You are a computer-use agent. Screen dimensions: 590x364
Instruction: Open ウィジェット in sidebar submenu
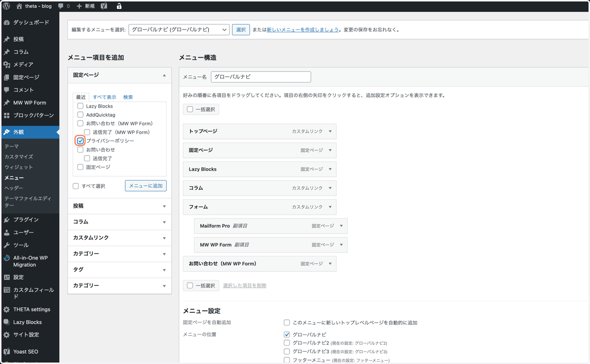coord(19,167)
